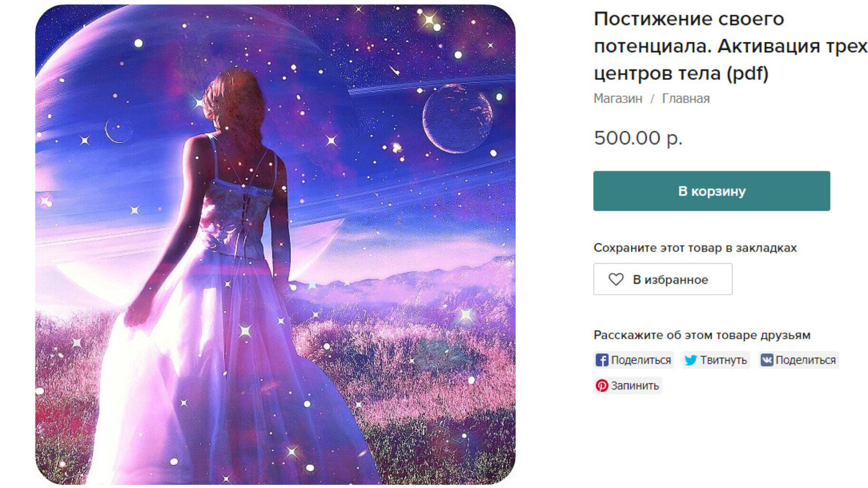Share on VK with Поделиться button
The image size is (868, 488).
pyautogui.click(x=799, y=360)
